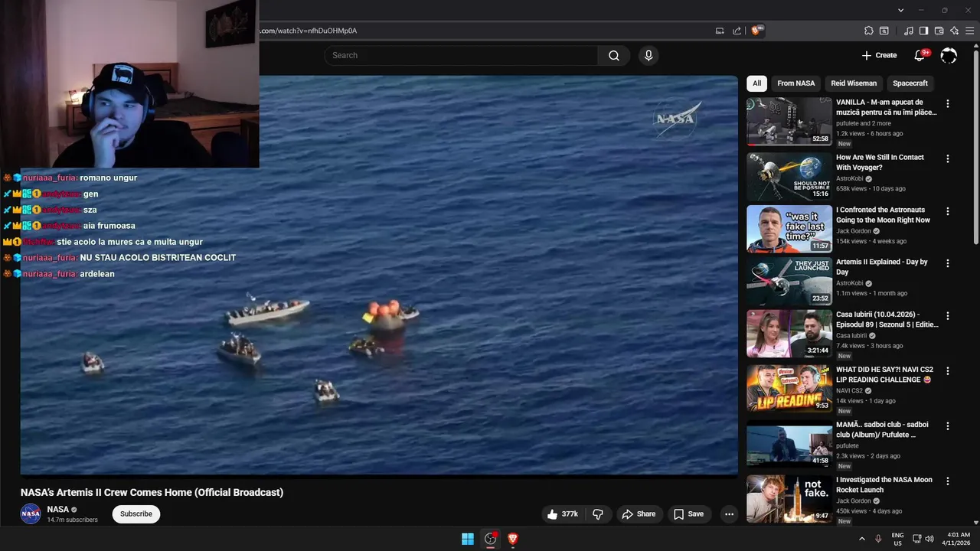Image resolution: width=980 pixels, height=551 pixels.
Task: Click the Artemis II video player
Action: pyautogui.click(x=379, y=275)
